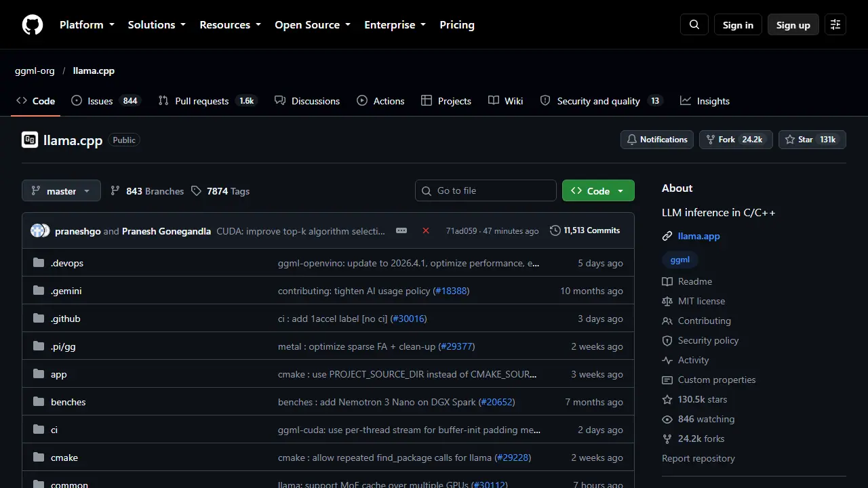The height and width of the screenshot is (488, 868).
Task: Open the .gemini folder icon
Action: 39,291
